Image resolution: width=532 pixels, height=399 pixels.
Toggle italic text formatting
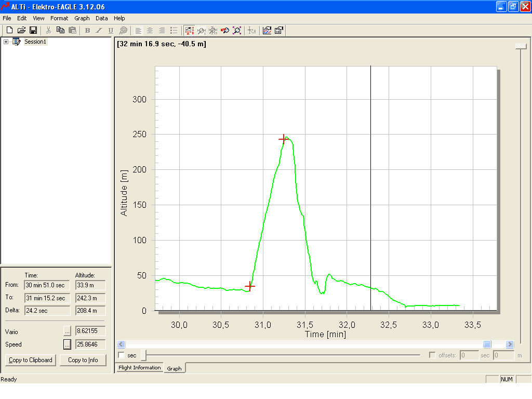coord(99,30)
